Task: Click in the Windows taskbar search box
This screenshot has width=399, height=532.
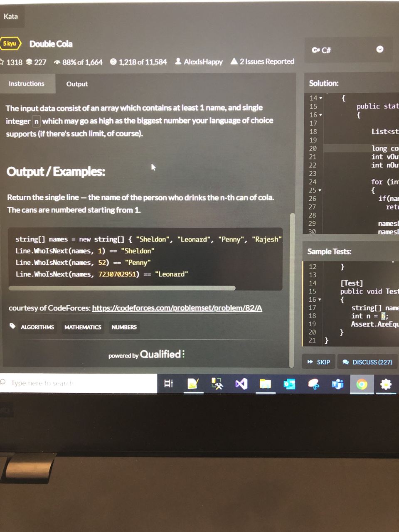Action: pyautogui.click(x=79, y=383)
